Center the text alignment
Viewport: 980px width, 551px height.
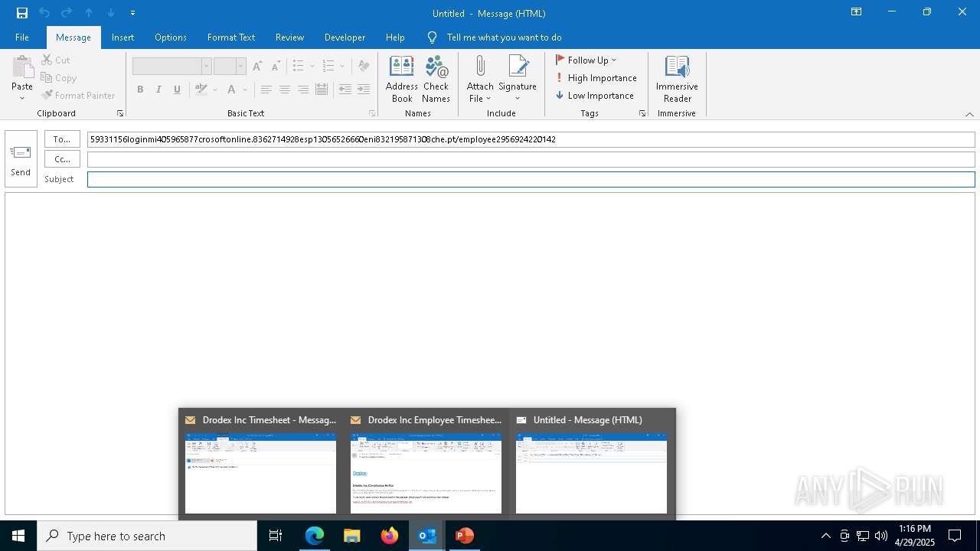pyautogui.click(x=284, y=90)
